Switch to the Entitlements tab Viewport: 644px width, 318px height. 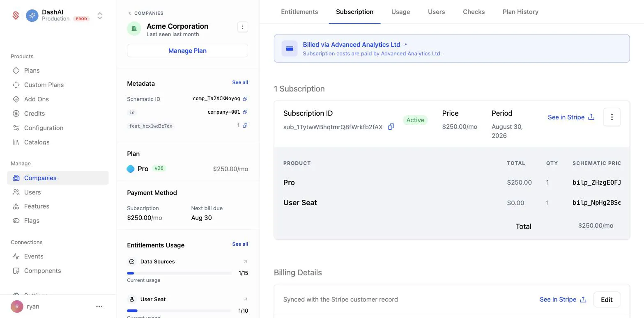[x=299, y=12]
